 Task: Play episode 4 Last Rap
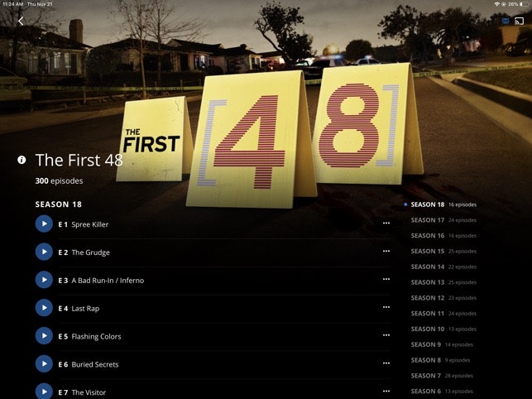coord(44,308)
